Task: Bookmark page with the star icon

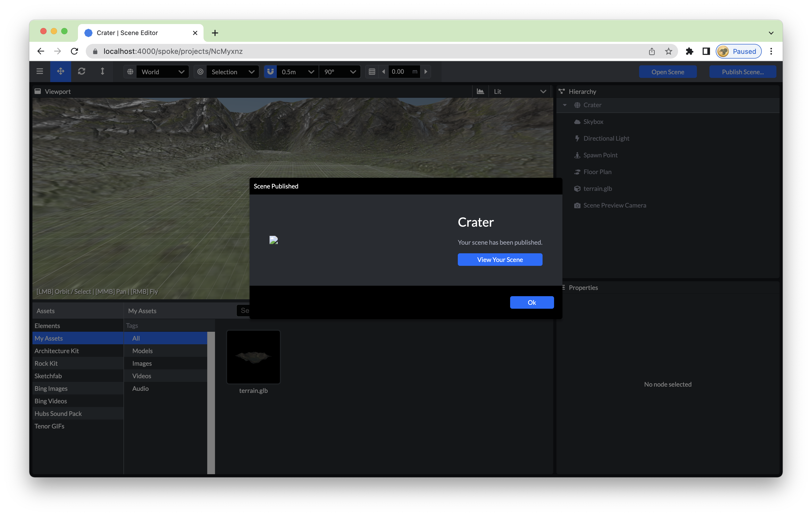Action: (668, 51)
